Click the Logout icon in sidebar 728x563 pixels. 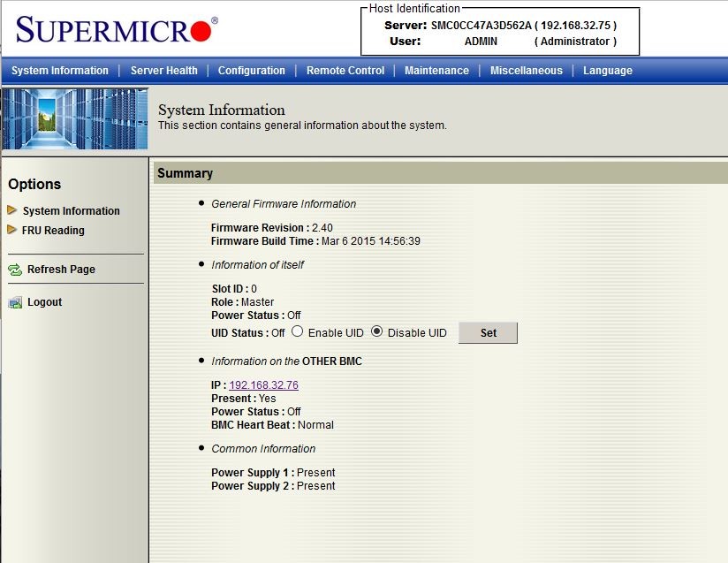click(15, 302)
